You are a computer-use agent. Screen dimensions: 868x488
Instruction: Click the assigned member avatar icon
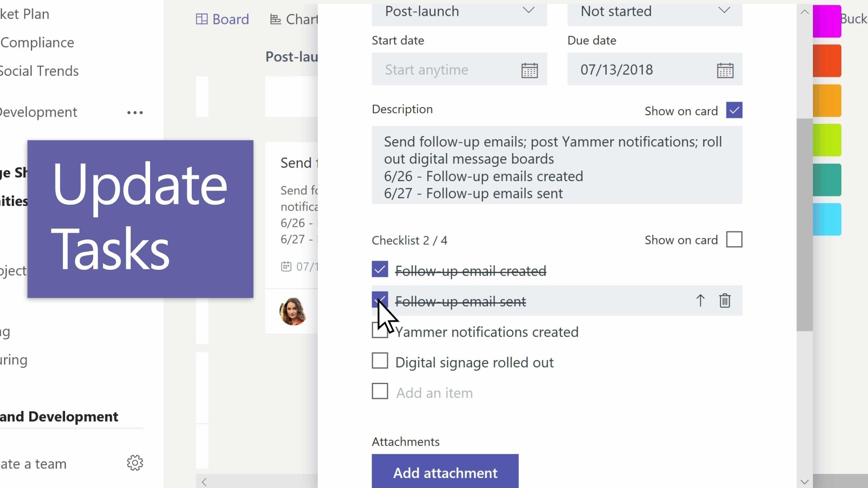pos(292,311)
